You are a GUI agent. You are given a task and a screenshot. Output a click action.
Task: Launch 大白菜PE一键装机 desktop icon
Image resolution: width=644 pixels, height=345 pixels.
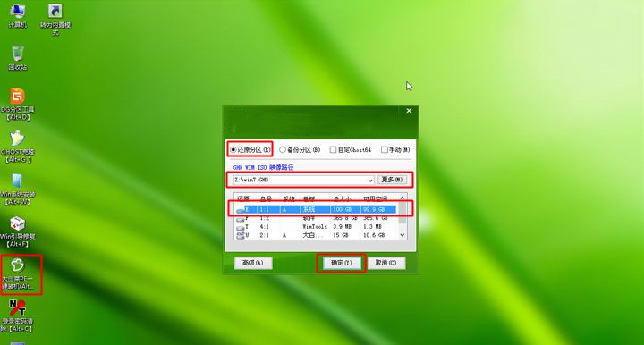coord(18,274)
